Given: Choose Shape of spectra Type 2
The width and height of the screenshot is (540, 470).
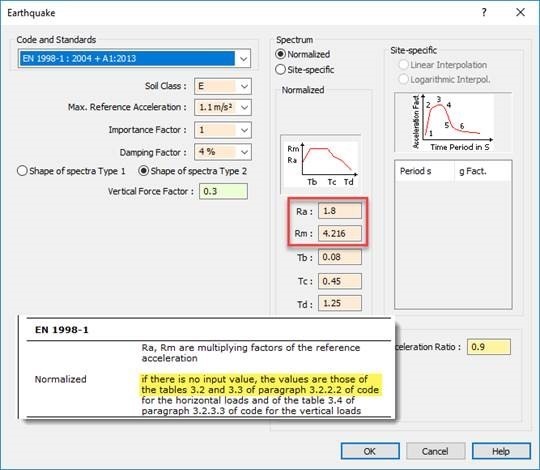Looking at the screenshot, I should [143, 171].
